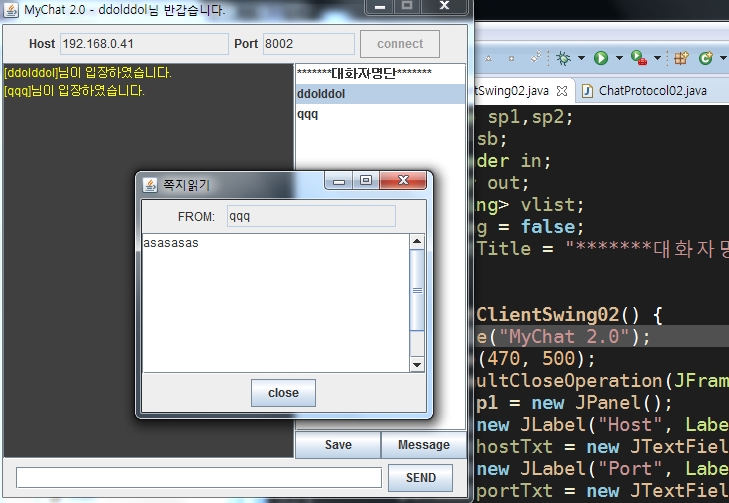Click the New Java Class icon
The height and width of the screenshot is (503, 729).
[x=707, y=58]
